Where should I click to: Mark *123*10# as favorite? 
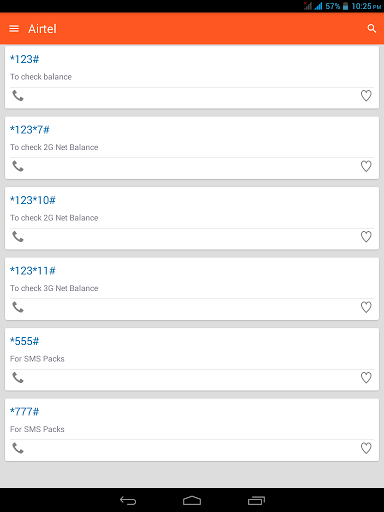(x=366, y=237)
